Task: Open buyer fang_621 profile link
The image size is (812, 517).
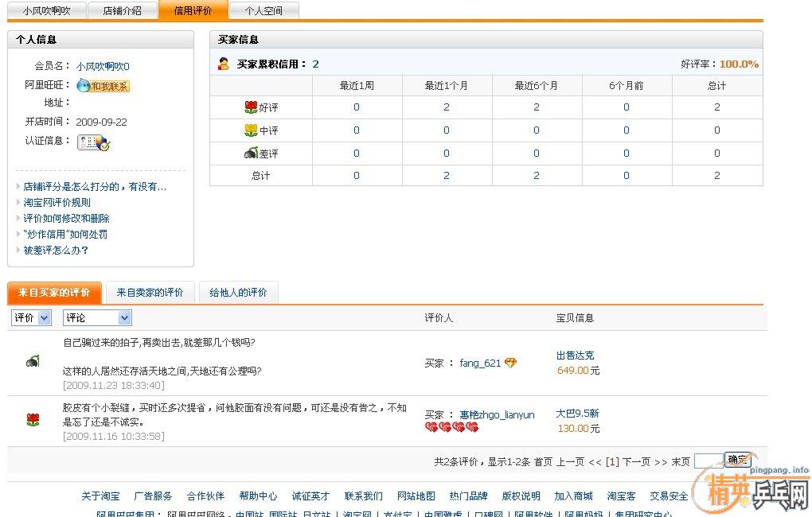Action: point(480,363)
